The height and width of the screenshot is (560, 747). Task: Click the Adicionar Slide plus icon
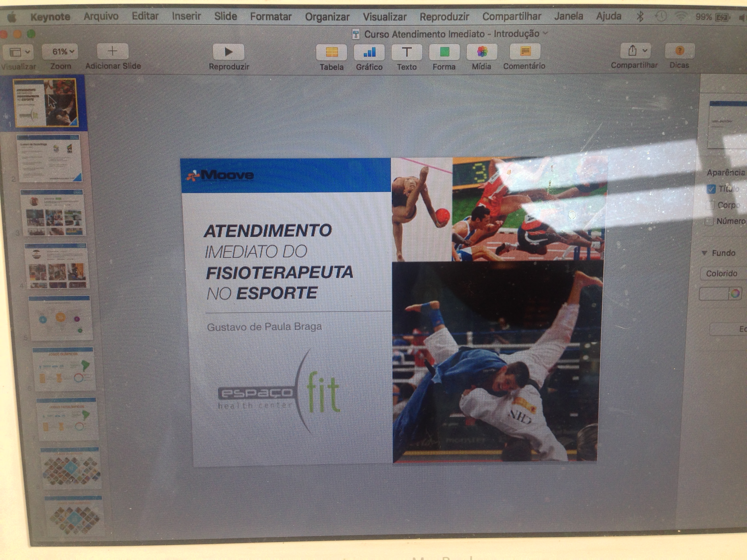click(112, 51)
